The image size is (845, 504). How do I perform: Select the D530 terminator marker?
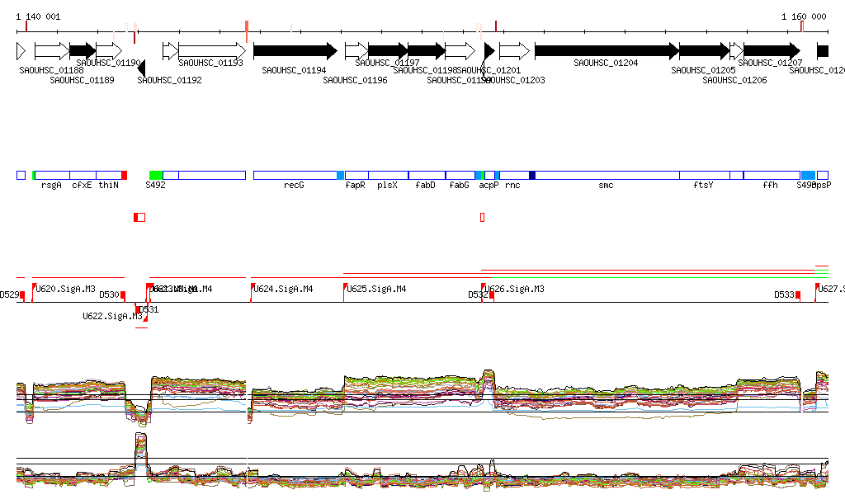click(x=123, y=294)
